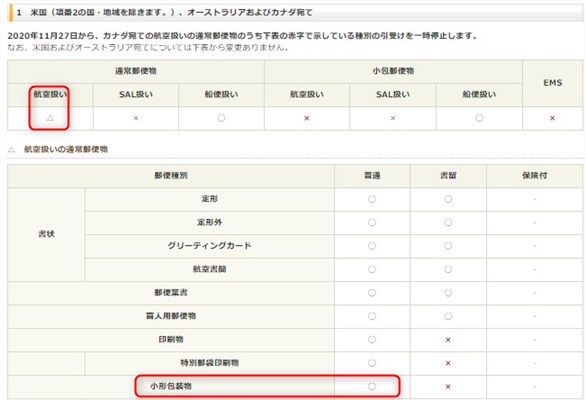
Task: Click the '書状' row group cell
Action: (46, 234)
